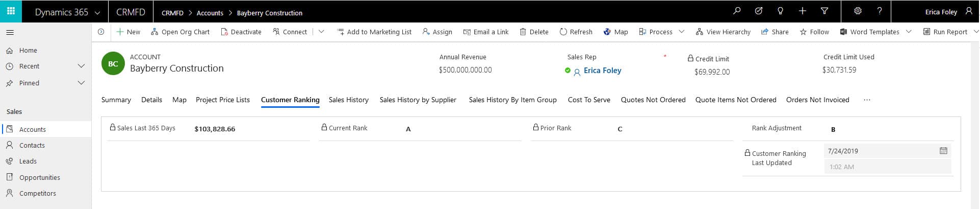Click the New command button
The width and height of the screenshot is (980, 209).
(x=128, y=32)
